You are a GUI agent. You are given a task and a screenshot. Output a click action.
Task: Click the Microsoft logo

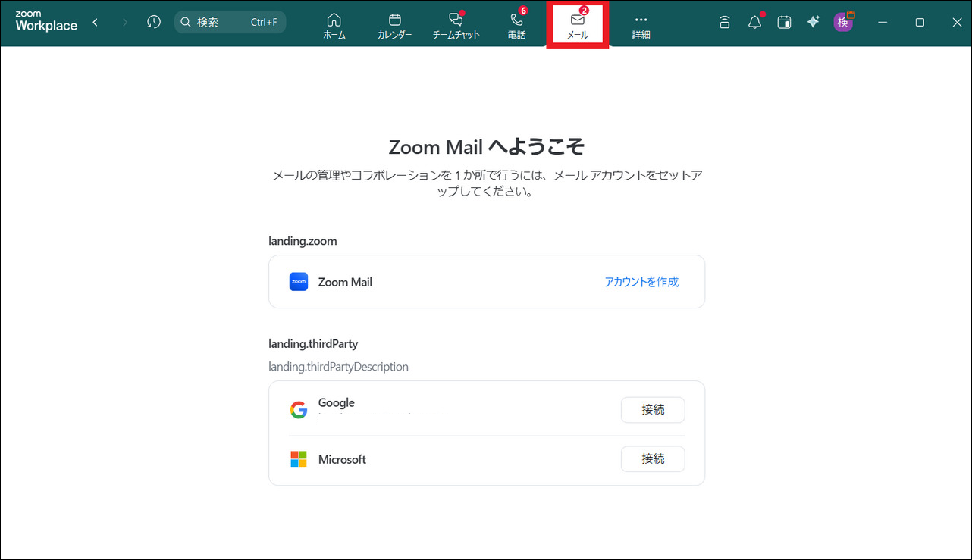pos(299,459)
